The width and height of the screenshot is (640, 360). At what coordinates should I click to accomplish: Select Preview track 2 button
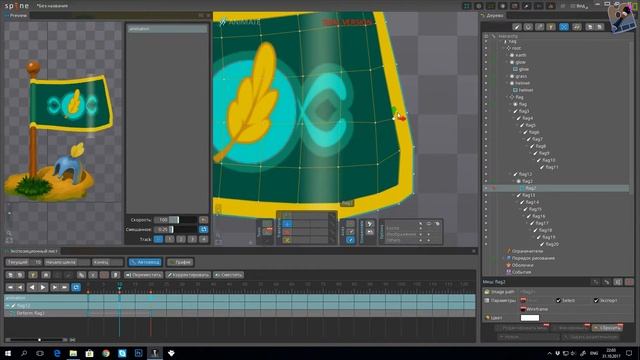(x=181, y=239)
